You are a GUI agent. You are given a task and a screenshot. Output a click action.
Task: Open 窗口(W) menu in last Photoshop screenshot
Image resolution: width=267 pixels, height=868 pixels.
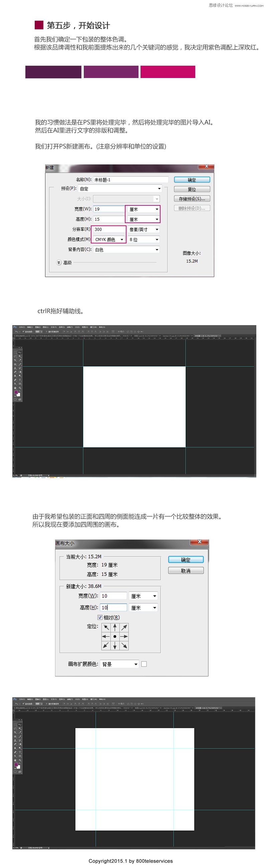click(94, 699)
